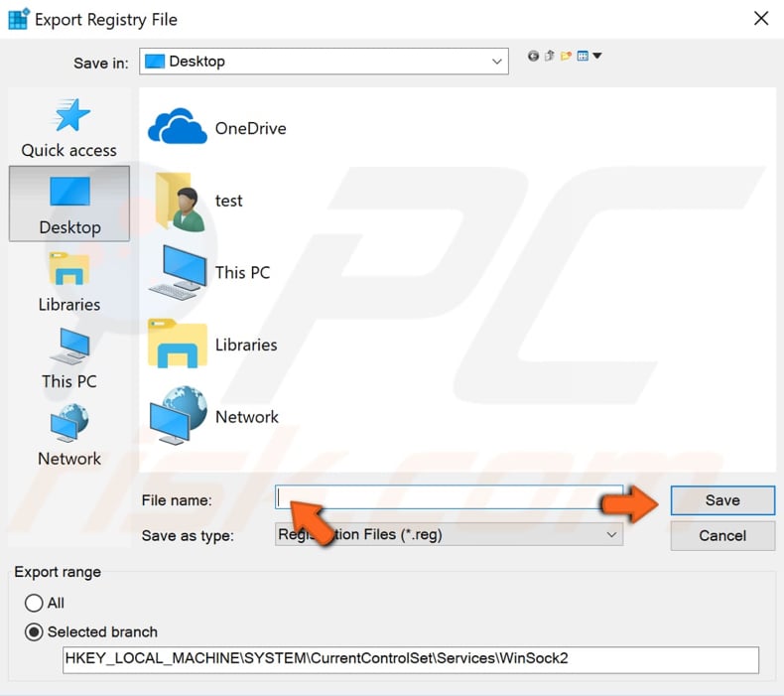
Task: Click the OneDrive name label
Action: click(250, 129)
